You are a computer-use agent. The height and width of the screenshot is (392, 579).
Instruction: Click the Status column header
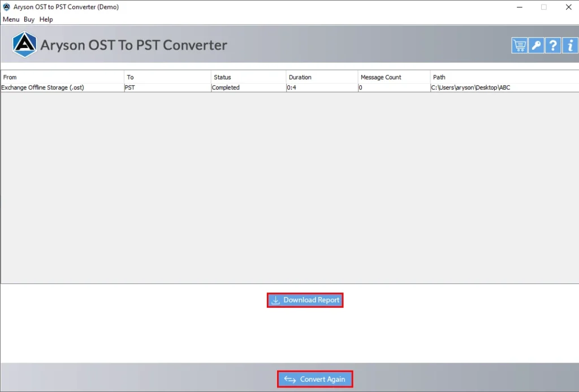(249, 77)
